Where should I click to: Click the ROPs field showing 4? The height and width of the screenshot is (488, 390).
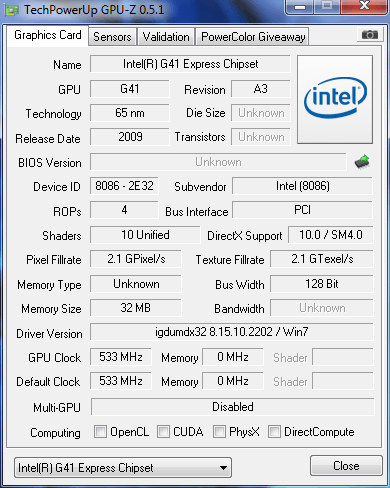pyautogui.click(x=124, y=210)
